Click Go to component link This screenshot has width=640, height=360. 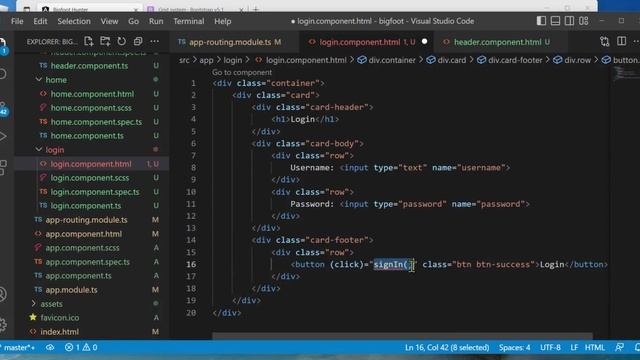tap(242, 72)
